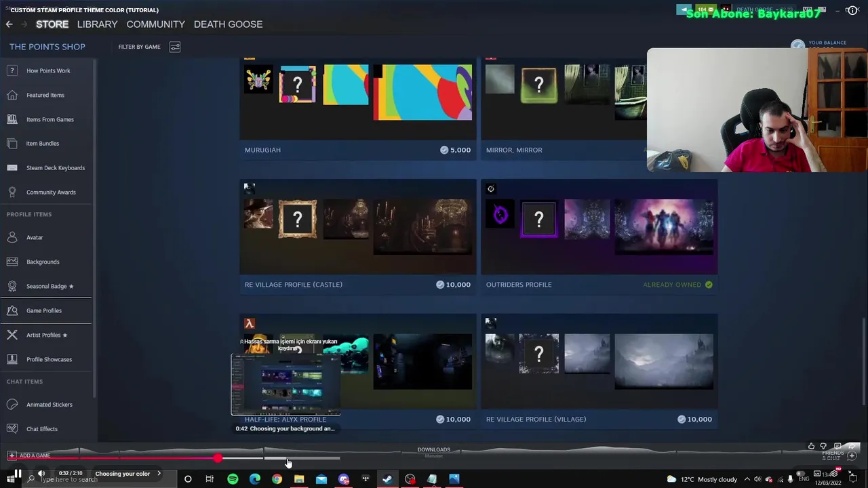Click The Points Shop heading
Viewport: 868px width, 488px height.
coord(47,47)
